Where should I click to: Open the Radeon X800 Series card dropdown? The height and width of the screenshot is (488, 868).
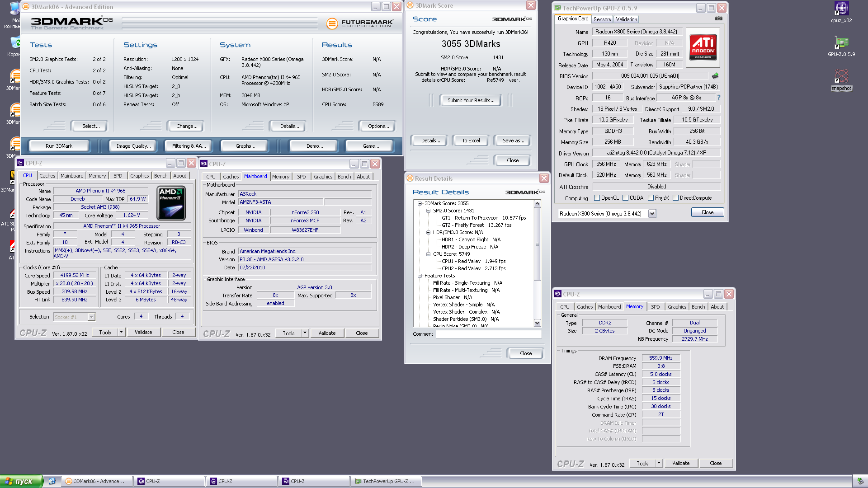(x=652, y=214)
